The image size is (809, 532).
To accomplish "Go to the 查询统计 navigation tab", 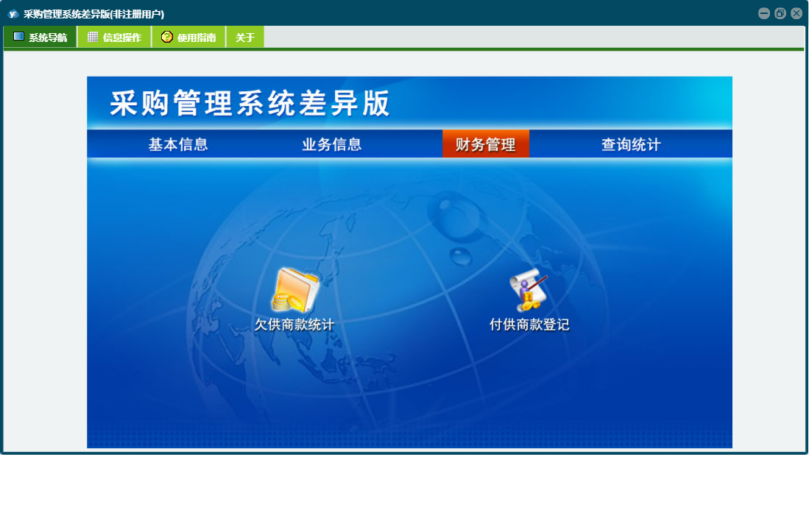I will click(x=631, y=144).
